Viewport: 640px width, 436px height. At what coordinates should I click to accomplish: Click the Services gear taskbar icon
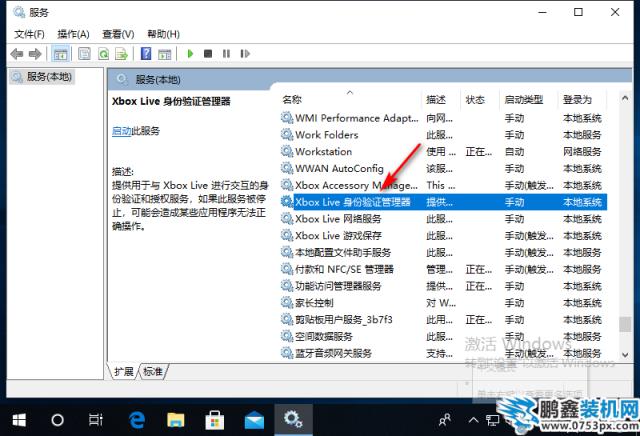(293, 420)
